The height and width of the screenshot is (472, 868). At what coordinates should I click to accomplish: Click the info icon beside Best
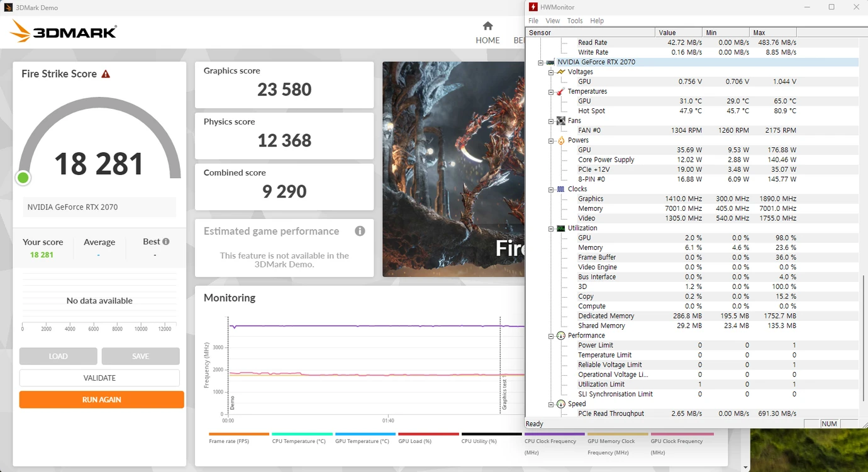point(165,242)
